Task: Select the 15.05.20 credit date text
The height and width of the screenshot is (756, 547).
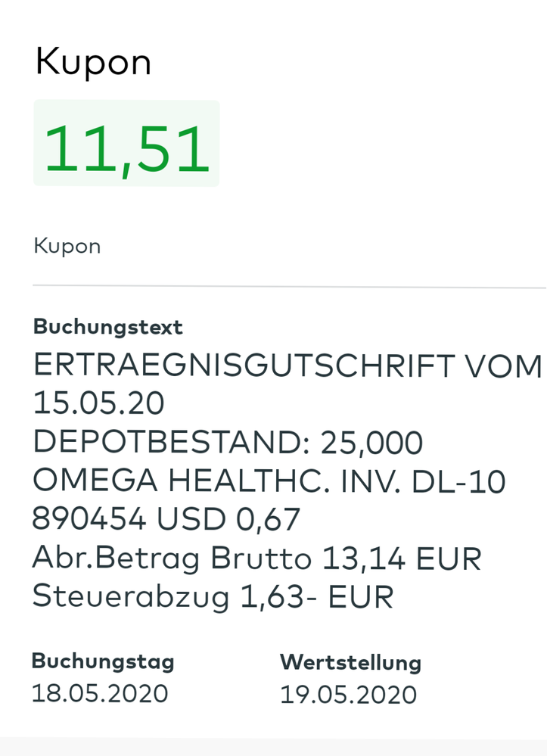Action: click(x=98, y=404)
